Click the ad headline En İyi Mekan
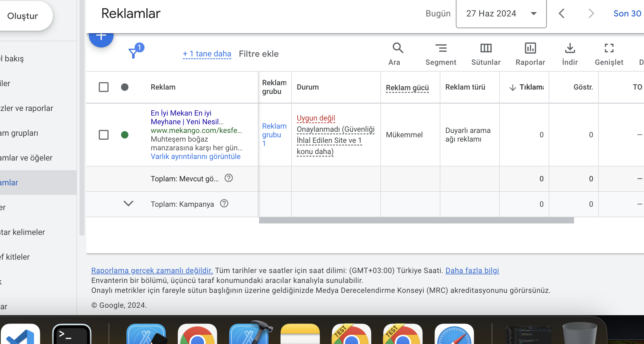Viewport: 644px width, 344px height. click(x=187, y=117)
